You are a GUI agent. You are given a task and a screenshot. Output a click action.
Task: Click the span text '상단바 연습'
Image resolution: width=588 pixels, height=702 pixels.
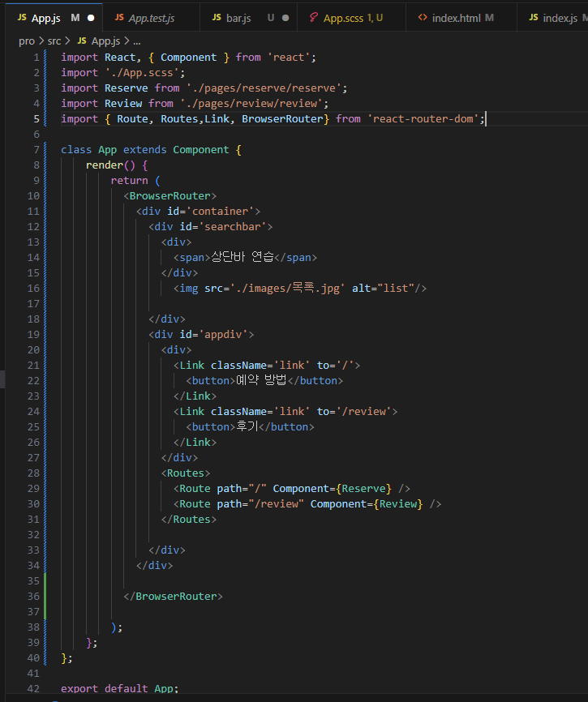242,258
